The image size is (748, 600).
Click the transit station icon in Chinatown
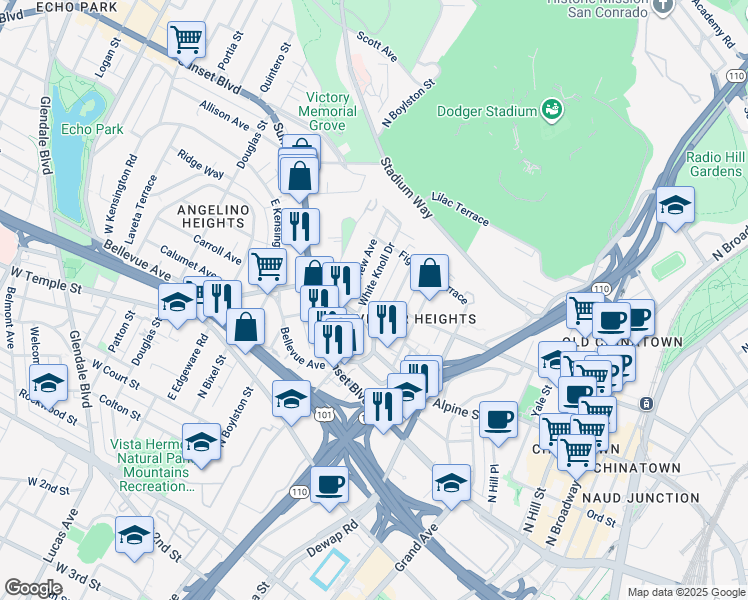[647, 404]
